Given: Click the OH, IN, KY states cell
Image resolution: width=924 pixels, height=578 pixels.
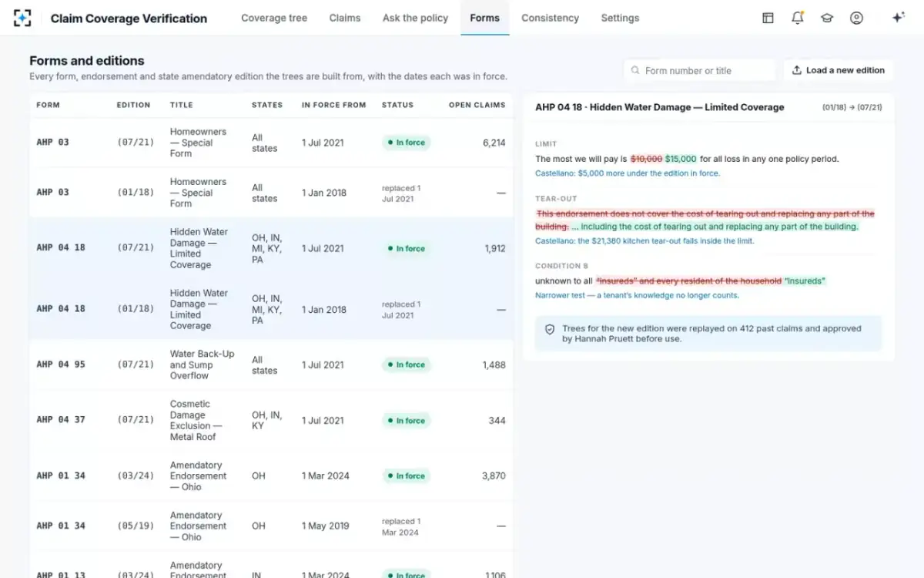Looking at the screenshot, I should click(267, 420).
